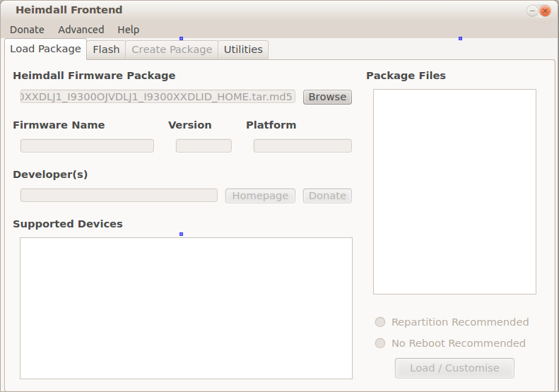Image resolution: width=559 pixels, height=392 pixels.
Task: Open the Help menu
Action: coord(129,30)
